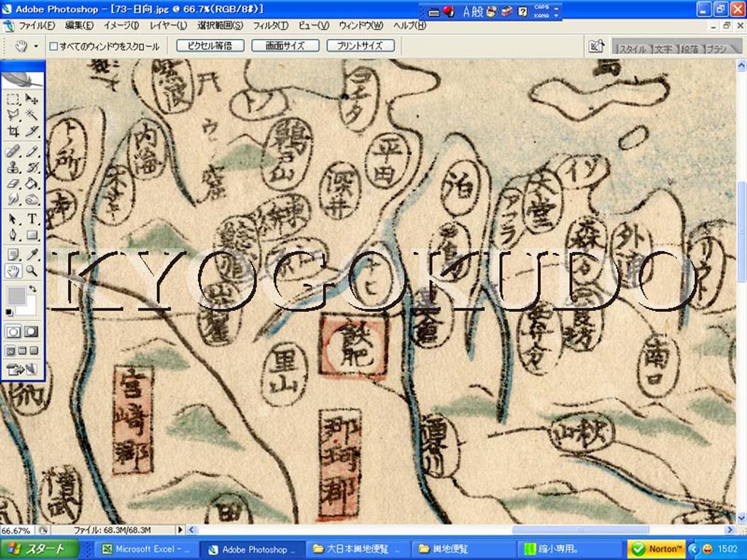The height and width of the screenshot is (560, 747).
Task: Click the Norton tray button
Action: tap(657, 549)
